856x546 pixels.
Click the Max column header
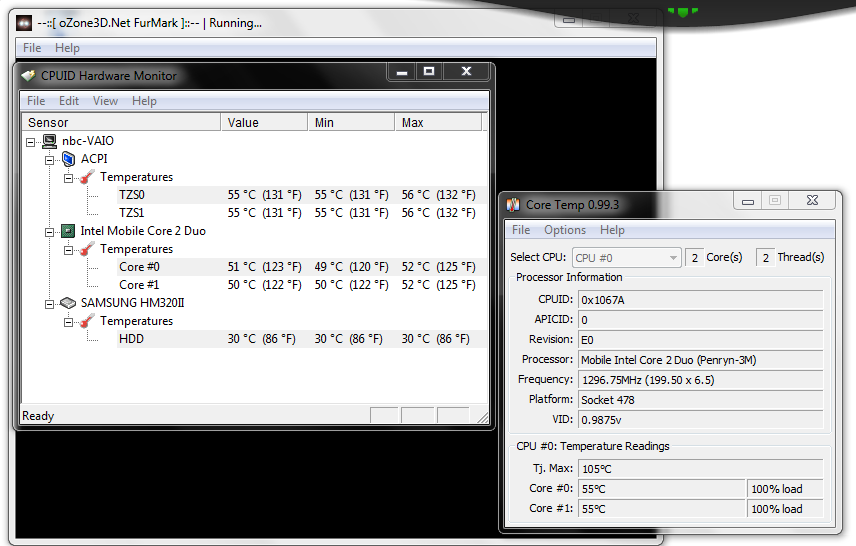point(438,122)
